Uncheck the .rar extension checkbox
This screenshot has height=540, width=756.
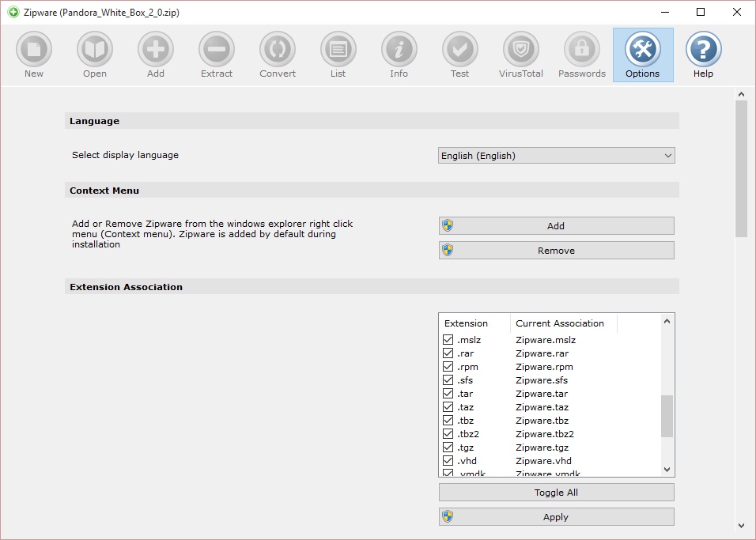(x=448, y=353)
